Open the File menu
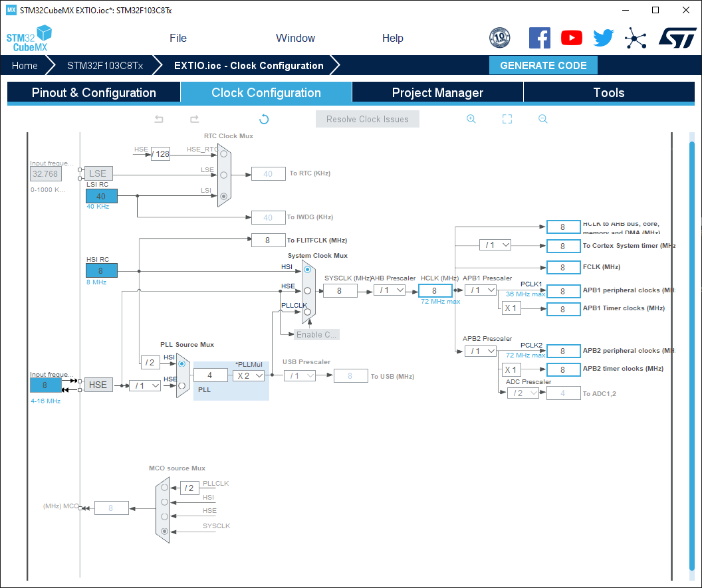This screenshot has height=588, width=702. [178, 38]
